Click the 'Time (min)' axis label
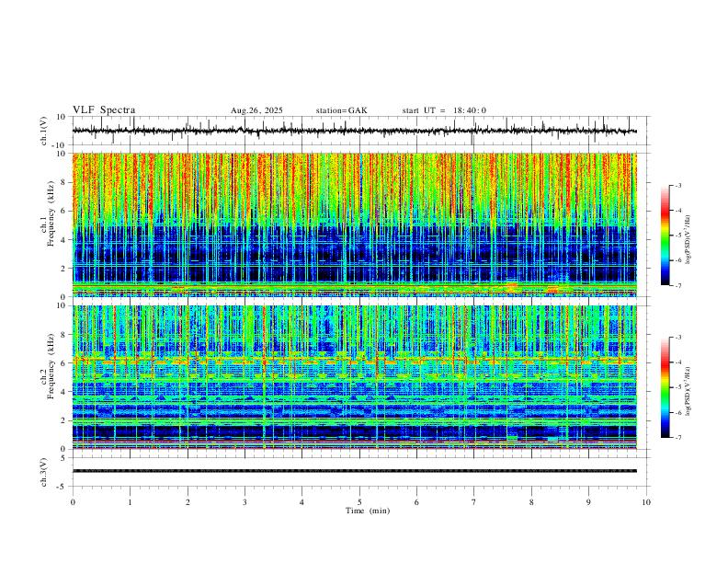 [x=368, y=511]
